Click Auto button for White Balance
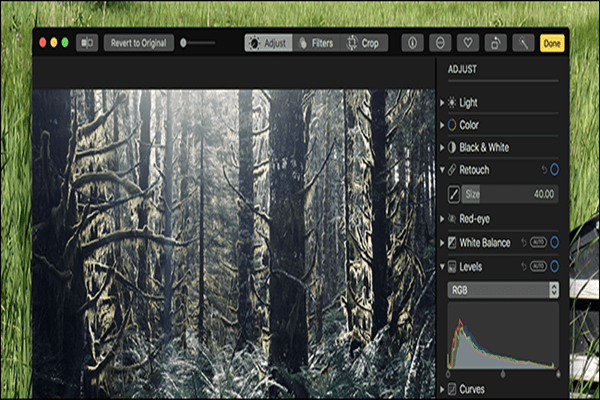Viewport: 600px width, 400px height. click(x=538, y=242)
